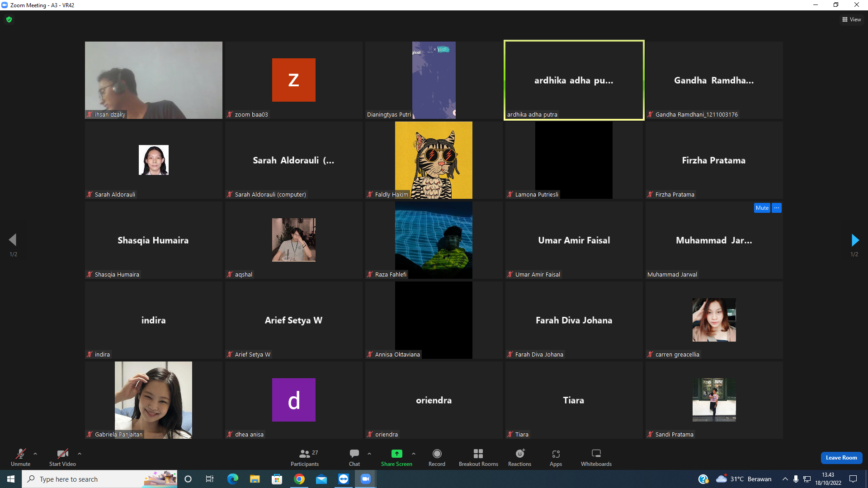Launch Microsoft Edge from taskbar
This screenshot has height=488, width=868.
[x=232, y=479]
